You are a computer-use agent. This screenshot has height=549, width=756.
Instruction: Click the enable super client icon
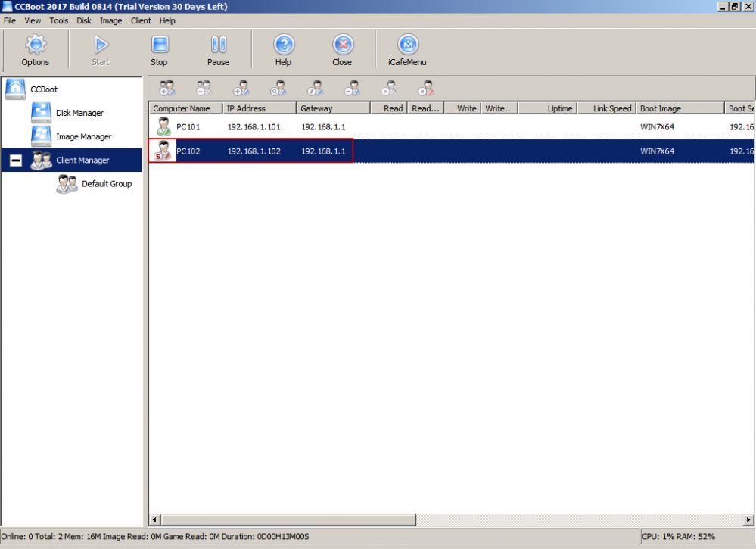coord(389,89)
